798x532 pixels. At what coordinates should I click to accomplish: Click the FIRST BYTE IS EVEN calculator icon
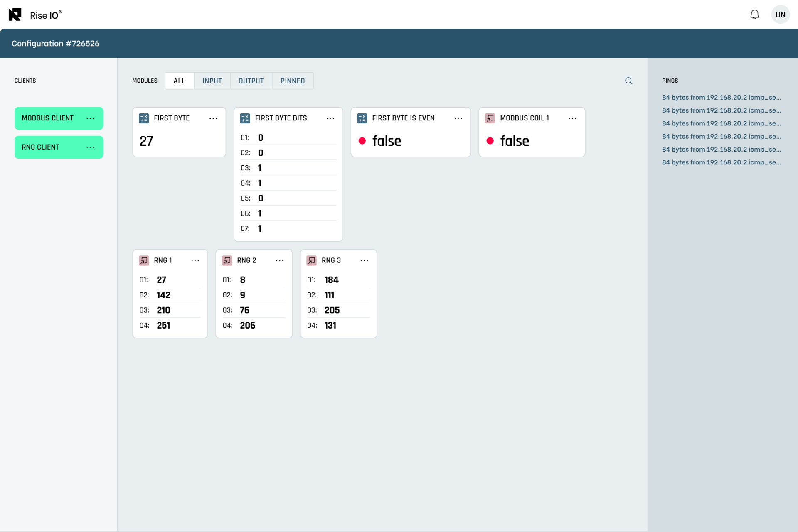pos(362,118)
